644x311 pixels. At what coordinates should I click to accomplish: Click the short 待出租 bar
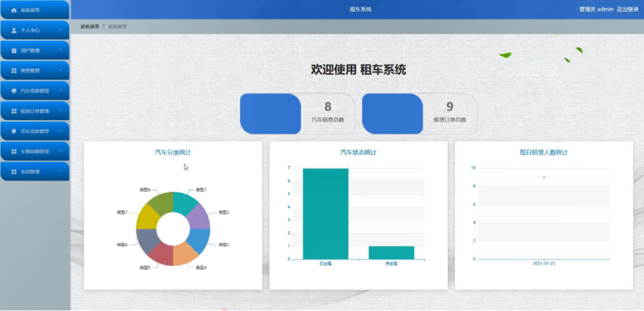pyautogui.click(x=392, y=253)
